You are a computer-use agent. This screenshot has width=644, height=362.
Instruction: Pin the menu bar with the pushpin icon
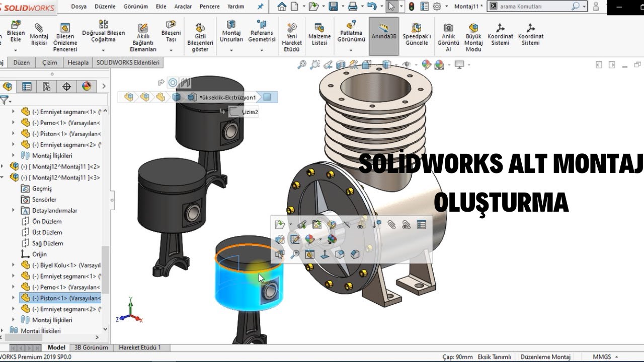pyautogui.click(x=260, y=7)
